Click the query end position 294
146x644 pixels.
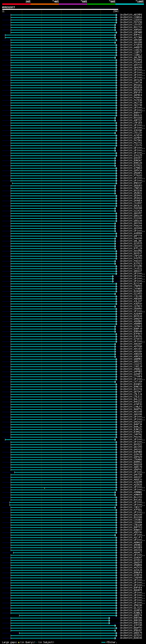click(115, 11)
